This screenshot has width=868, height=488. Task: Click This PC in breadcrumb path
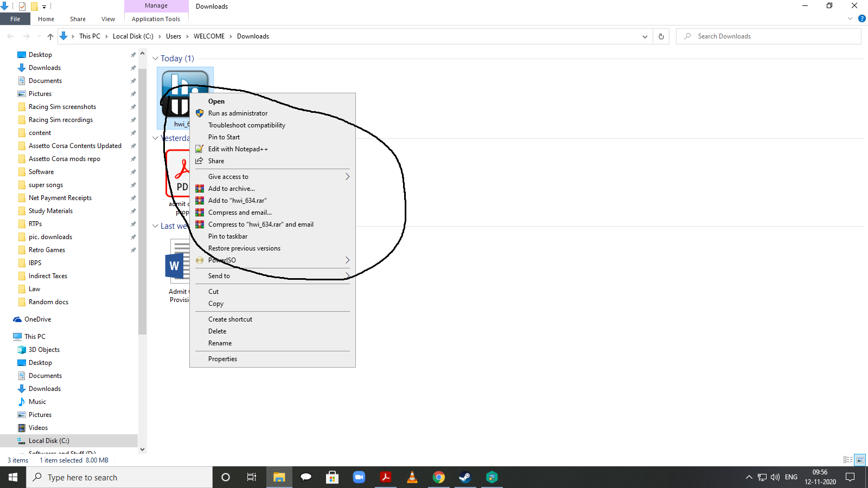coord(90,36)
